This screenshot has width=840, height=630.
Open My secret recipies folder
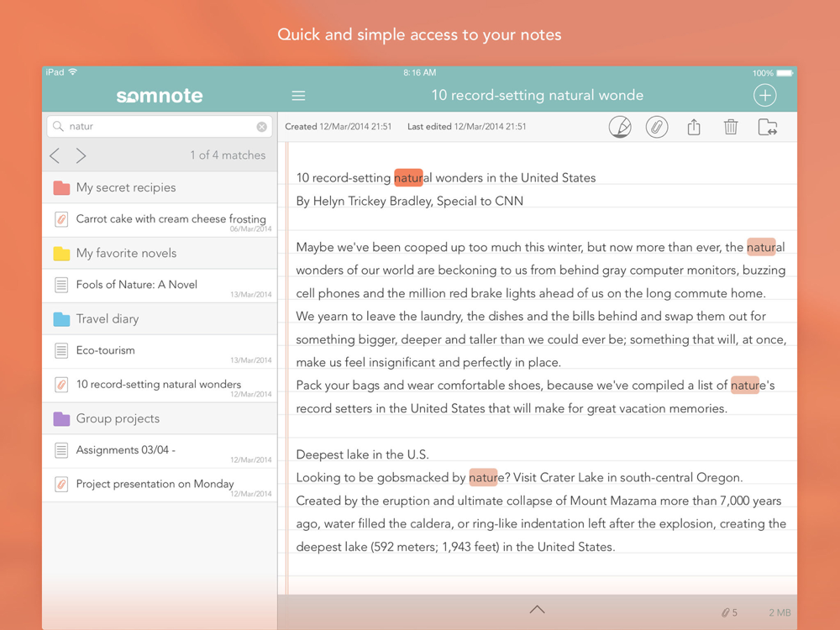[x=160, y=187]
